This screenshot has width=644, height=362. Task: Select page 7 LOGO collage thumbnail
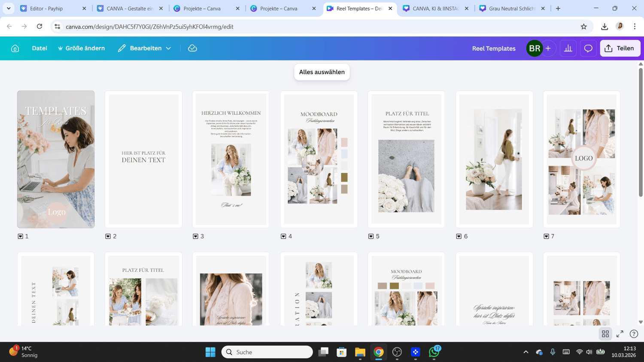coord(582,159)
